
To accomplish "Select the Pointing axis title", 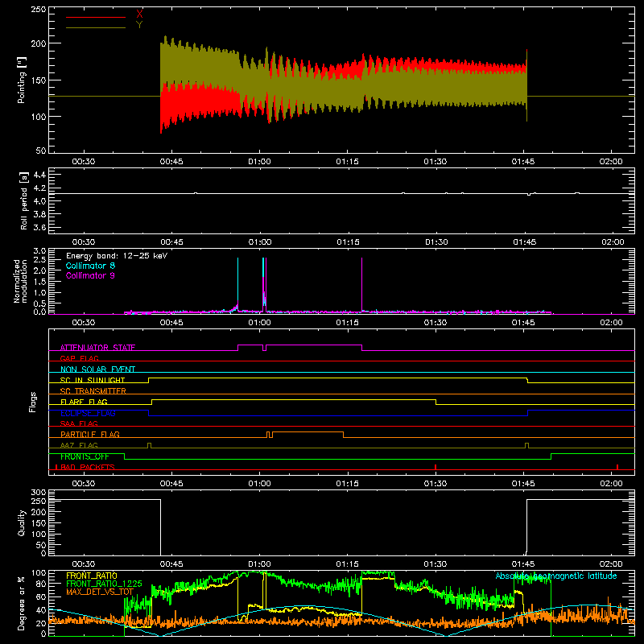I will [22, 80].
